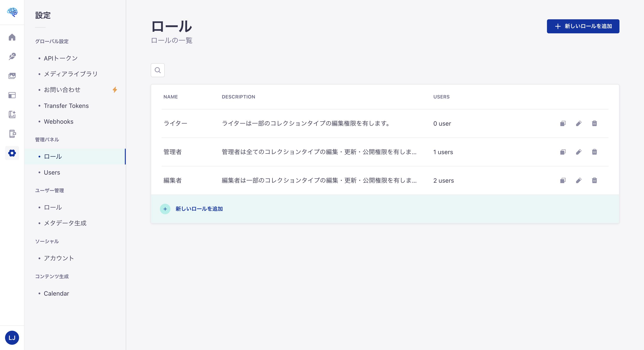The width and height of the screenshot is (644, 350).
Task: Select Users under 管理パネル
Action: [52, 172]
